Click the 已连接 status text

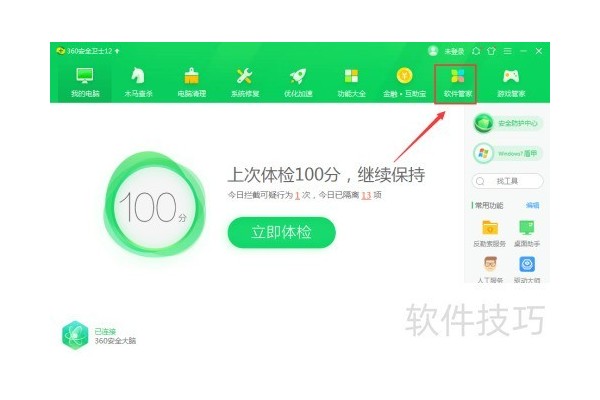coord(105,331)
